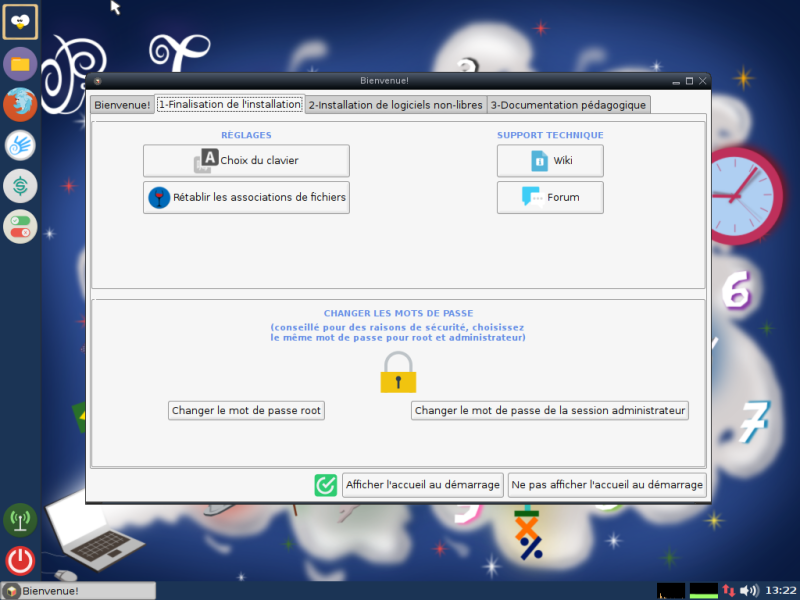
Task: Click Afficher l'accueil au démarrage
Action: pos(423,485)
